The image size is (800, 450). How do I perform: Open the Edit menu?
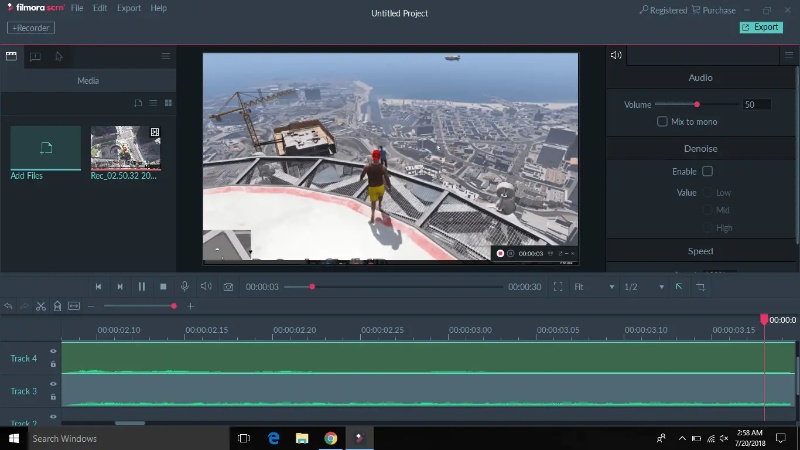(100, 8)
